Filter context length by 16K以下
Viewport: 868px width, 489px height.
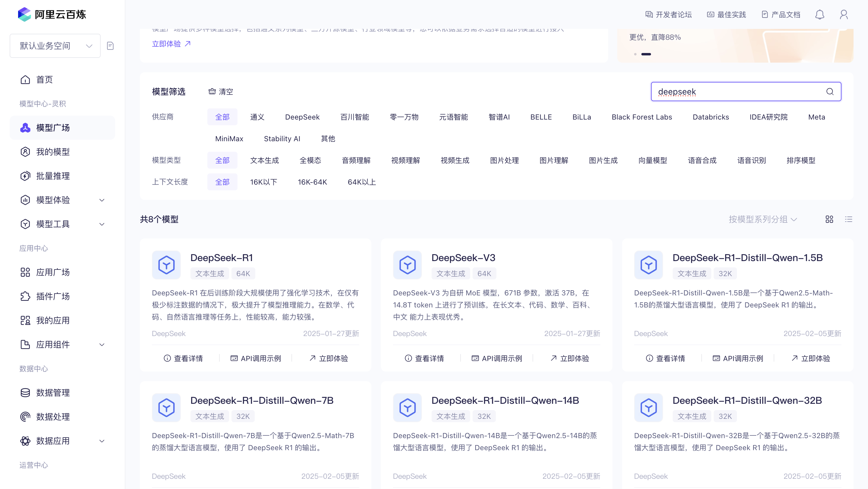(x=263, y=182)
